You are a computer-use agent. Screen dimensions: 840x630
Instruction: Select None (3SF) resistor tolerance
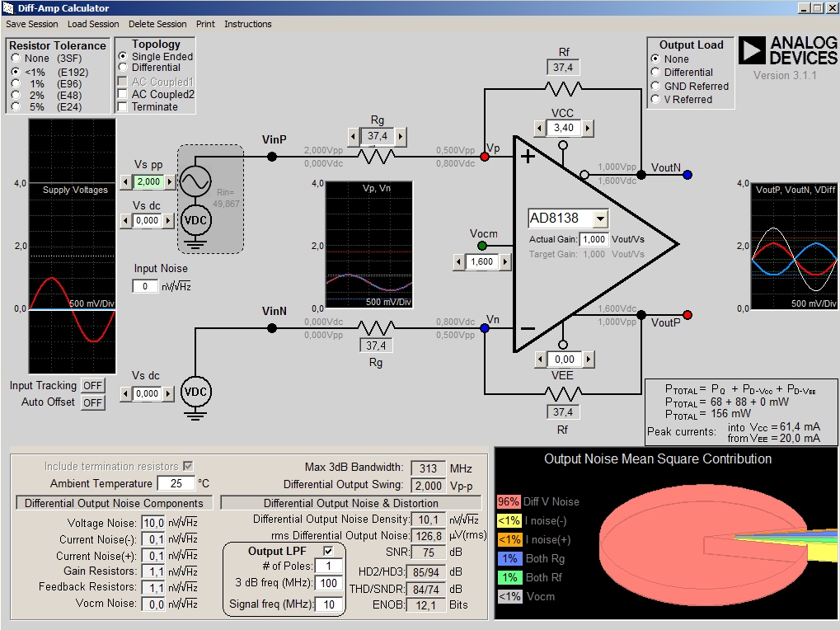(16, 58)
